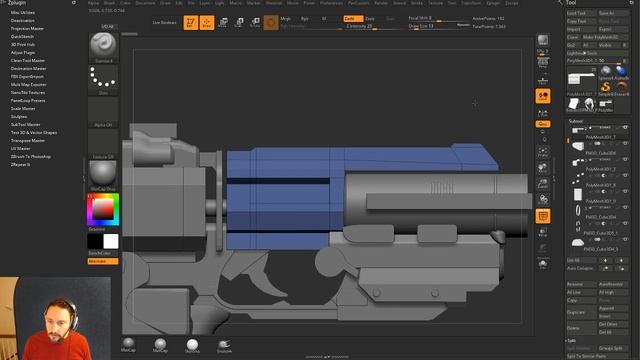Collapse the Tool palette header
Screen dimensions: 640x360
point(571,3)
